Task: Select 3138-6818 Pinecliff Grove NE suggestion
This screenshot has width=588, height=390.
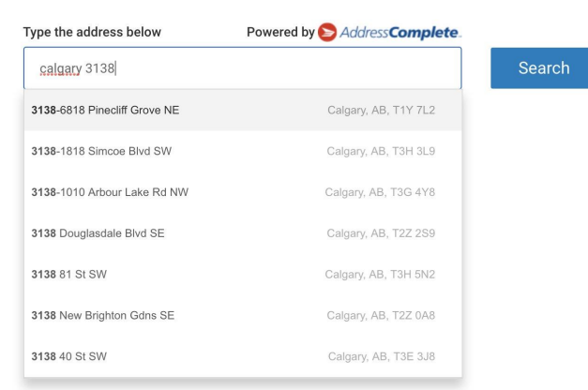Action: point(243,111)
